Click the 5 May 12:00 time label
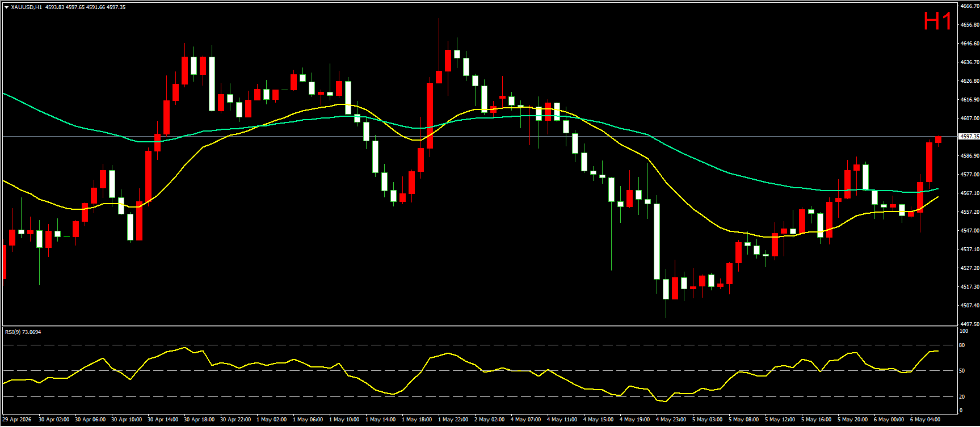The height and width of the screenshot is (427, 980). [780, 420]
